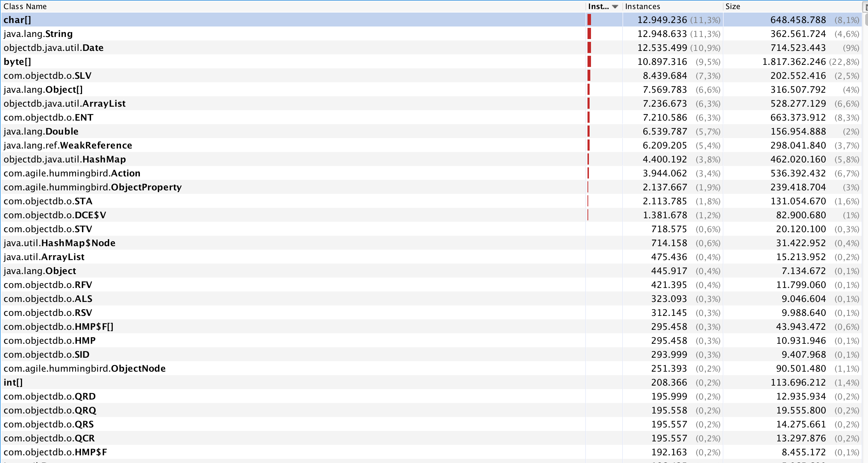This screenshot has width=868, height=463.
Task: Click the instance count 7.569.783
Action: 665,90
